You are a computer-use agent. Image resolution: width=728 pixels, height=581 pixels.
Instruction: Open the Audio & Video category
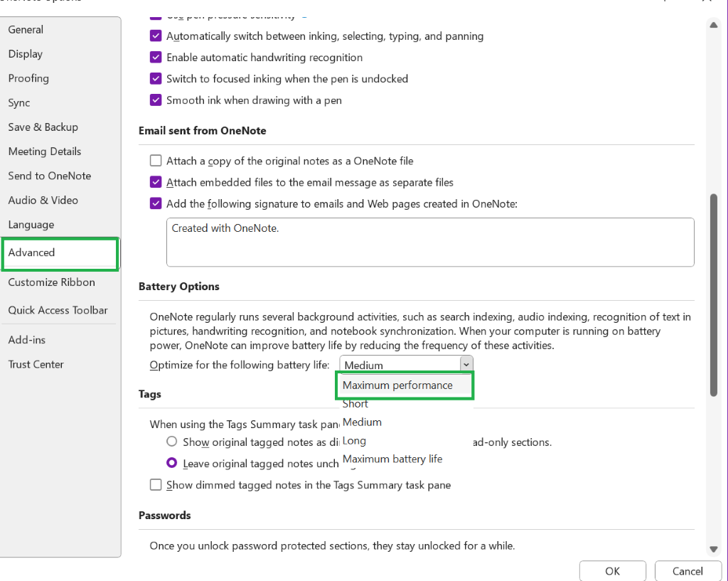(x=43, y=200)
